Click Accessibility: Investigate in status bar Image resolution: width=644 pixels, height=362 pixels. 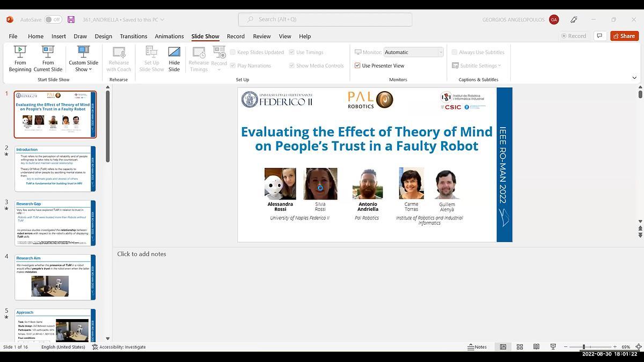[x=119, y=347]
